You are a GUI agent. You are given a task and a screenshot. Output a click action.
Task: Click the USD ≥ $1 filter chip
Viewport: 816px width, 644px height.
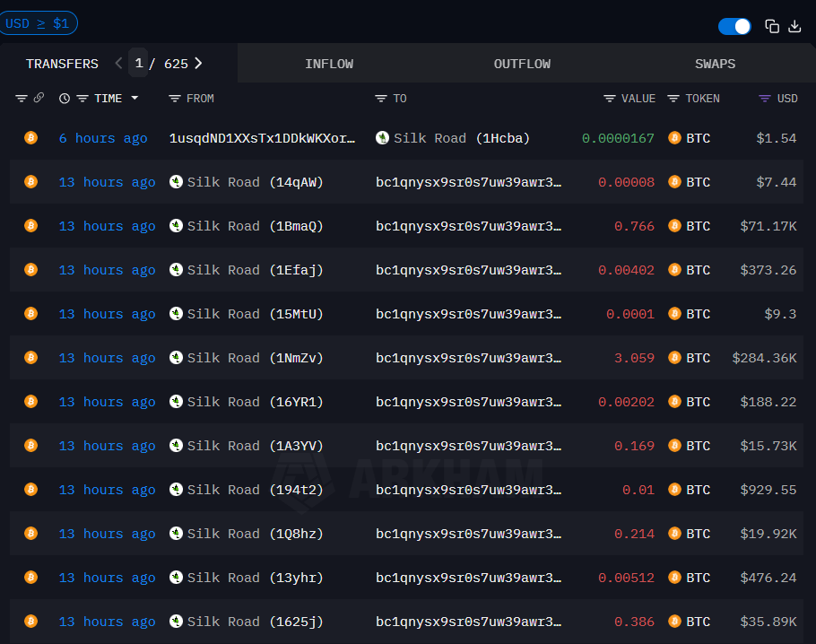click(x=38, y=23)
